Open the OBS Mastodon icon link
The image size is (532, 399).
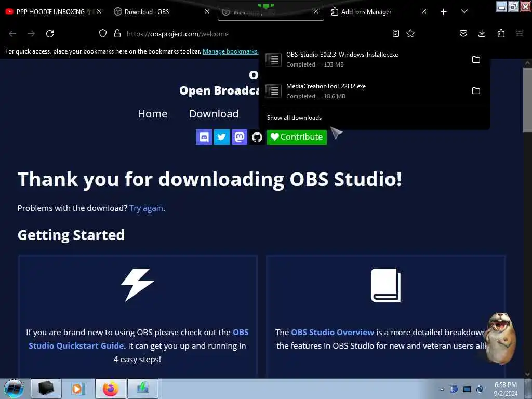click(240, 137)
